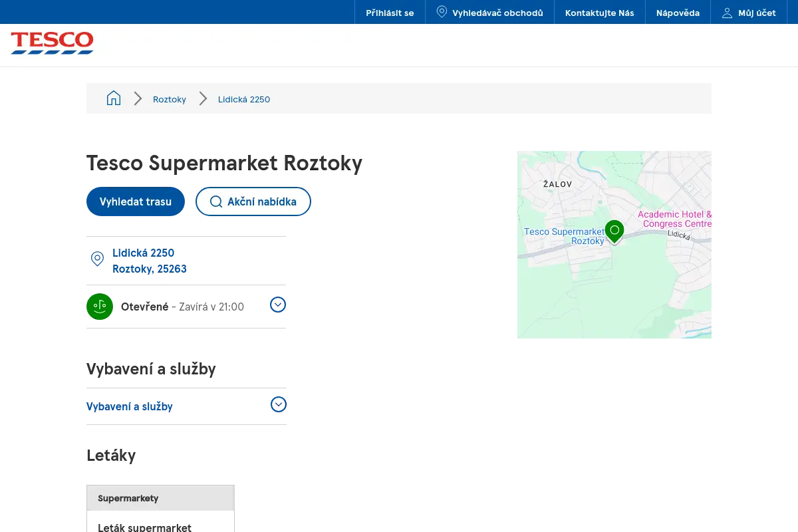Click the green store marker on map
Image resolution: width=798 pixels, height=532 pixels.
pyautogui.click(x=614, y=232)
